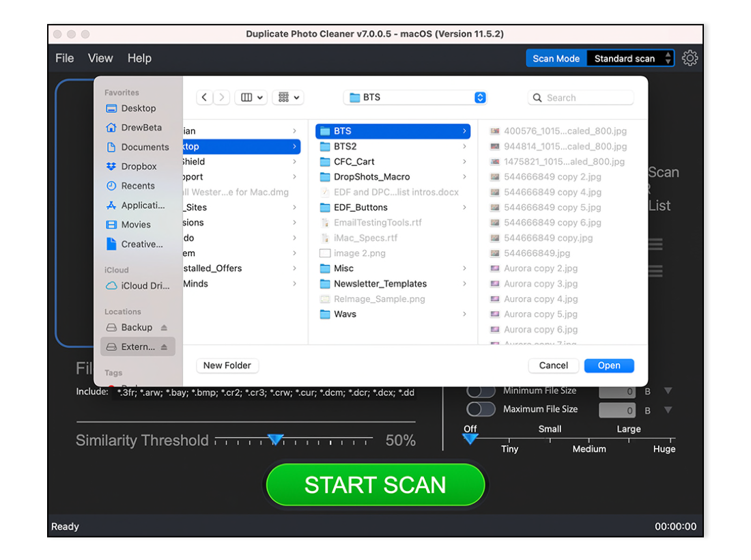Toggle the Minimum File Size switch
The image size is (751, 560).
pyautogui.click(x=481, y=391)
